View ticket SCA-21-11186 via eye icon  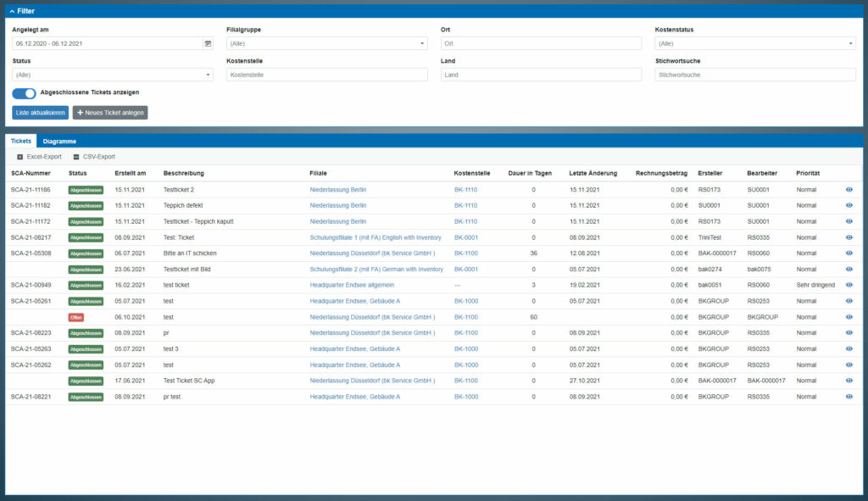click(x=849, y=189)
